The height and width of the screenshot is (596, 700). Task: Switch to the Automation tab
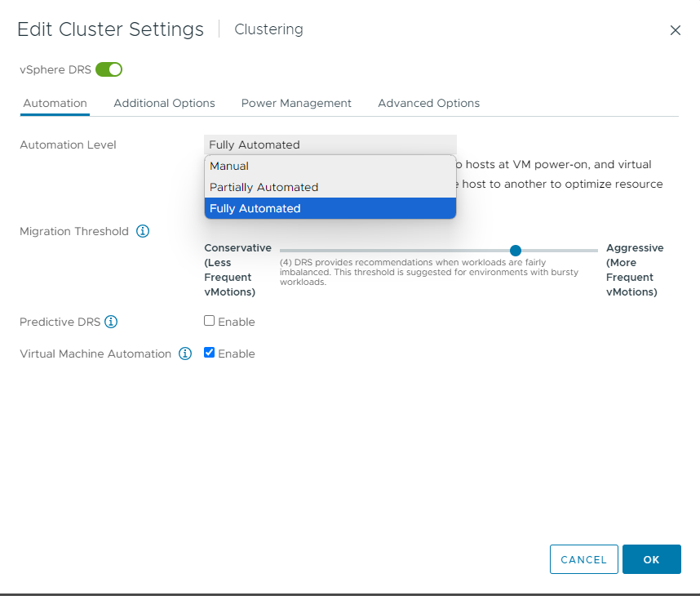55,103
